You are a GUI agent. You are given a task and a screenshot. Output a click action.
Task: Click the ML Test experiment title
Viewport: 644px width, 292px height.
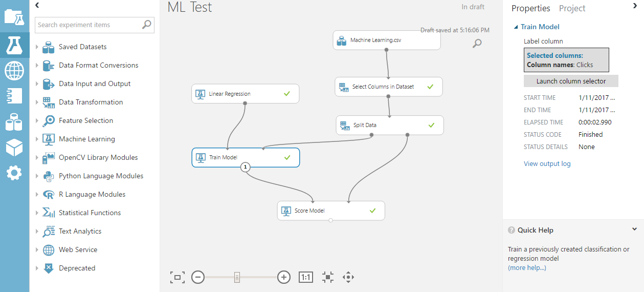click(x=189, y=7)
